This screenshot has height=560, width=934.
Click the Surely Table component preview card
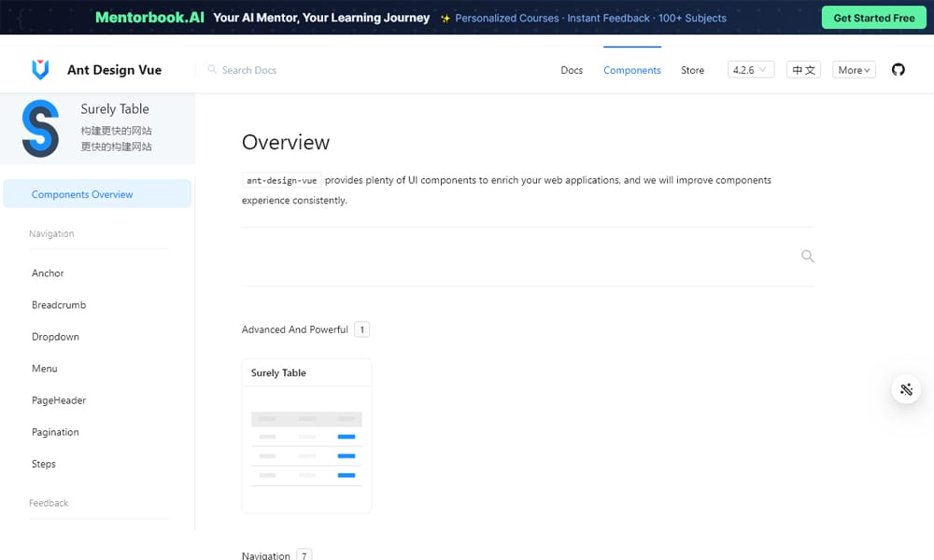pyautogui.click(x=306, y=435)
